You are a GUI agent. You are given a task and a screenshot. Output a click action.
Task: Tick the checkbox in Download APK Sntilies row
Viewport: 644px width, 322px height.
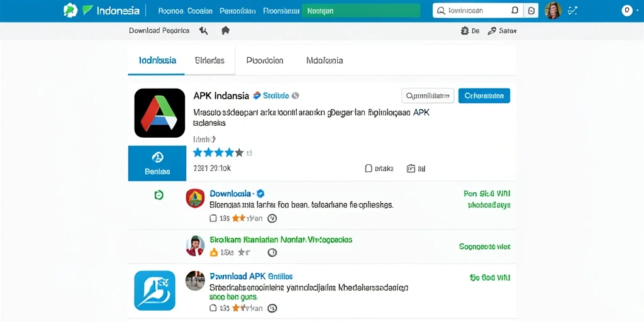click(x=213, y=308)
